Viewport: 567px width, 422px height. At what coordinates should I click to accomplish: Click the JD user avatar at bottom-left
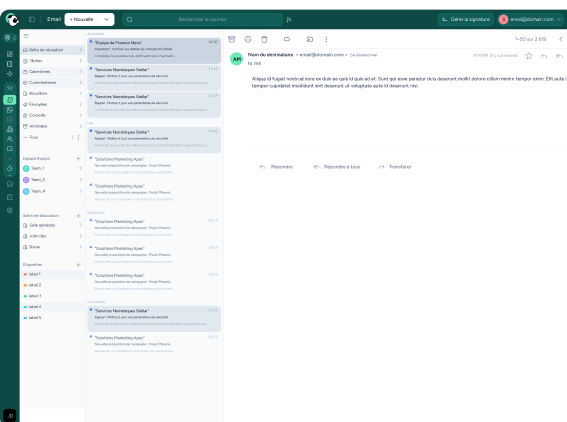tap(10, 415)
